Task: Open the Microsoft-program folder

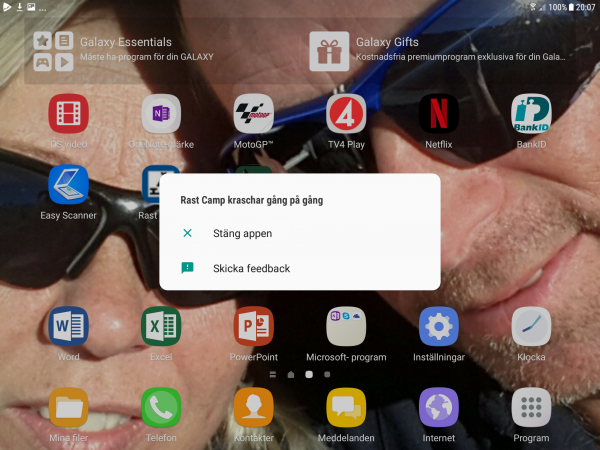Action: (x=346, y=326)
